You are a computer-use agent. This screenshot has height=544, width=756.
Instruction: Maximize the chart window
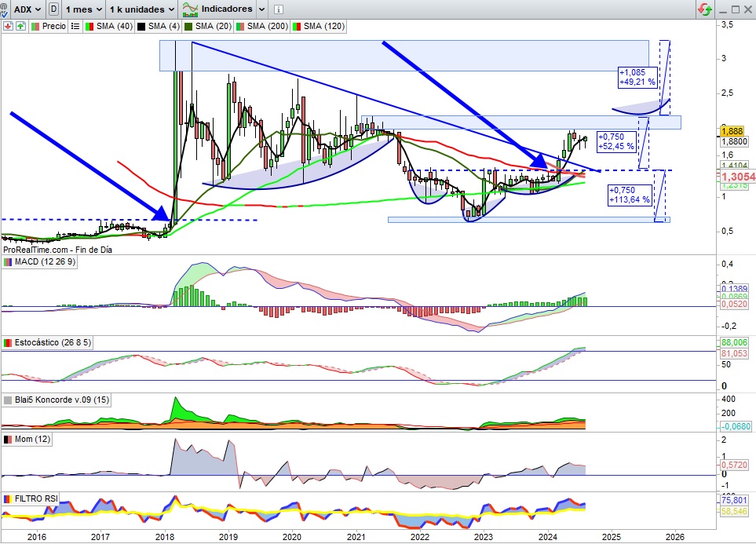click(x=736, y=9)
